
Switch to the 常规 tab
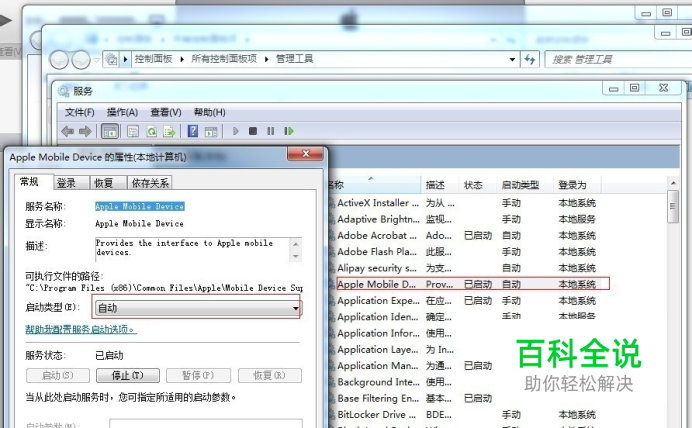tap(30, 182)
